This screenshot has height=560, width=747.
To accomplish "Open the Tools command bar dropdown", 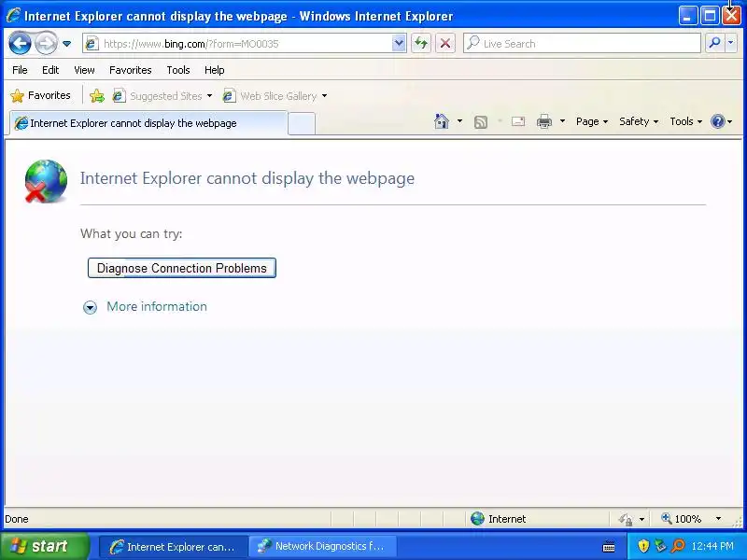I will tap(686, 122).
